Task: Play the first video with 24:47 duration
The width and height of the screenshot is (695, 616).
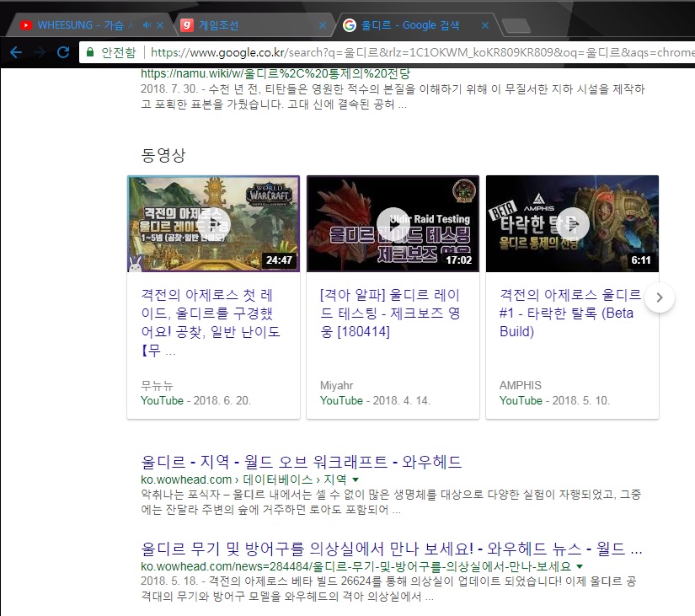Action: [213, 223]
